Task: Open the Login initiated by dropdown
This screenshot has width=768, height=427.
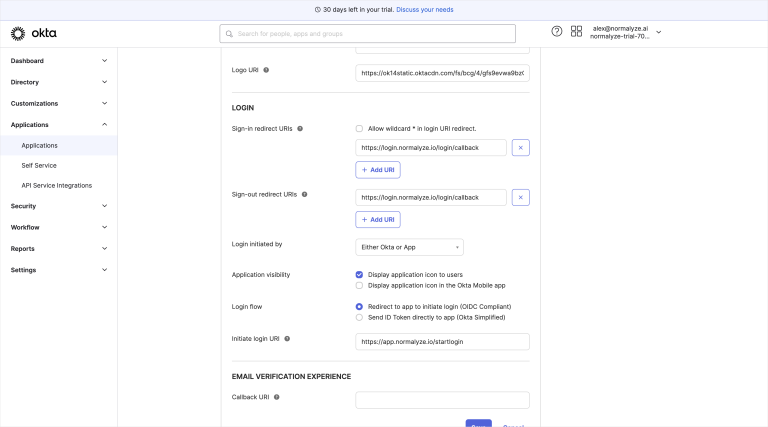Action: [409, 247]
